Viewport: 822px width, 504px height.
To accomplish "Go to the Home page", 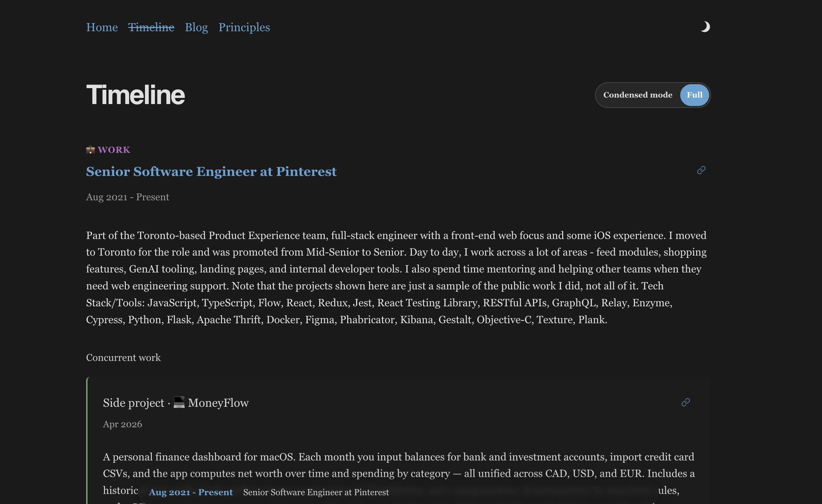I will tap(102, 27).
